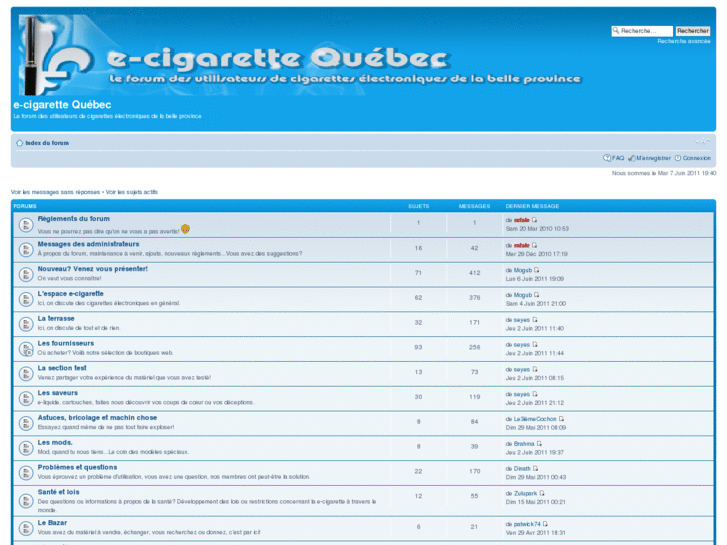Open the La terrasse forum
727x545 pixels.
pyautogui.click(x=56, y=318)
